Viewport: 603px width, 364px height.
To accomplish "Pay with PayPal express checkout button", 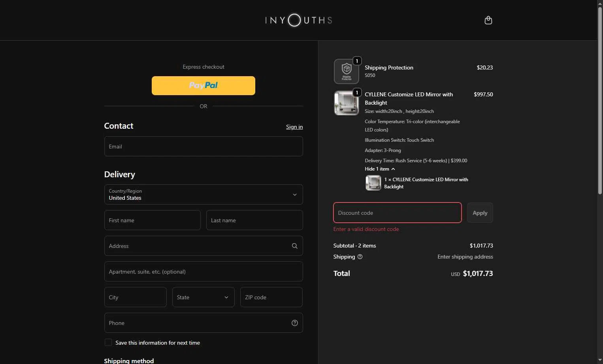I will (204, 86).
